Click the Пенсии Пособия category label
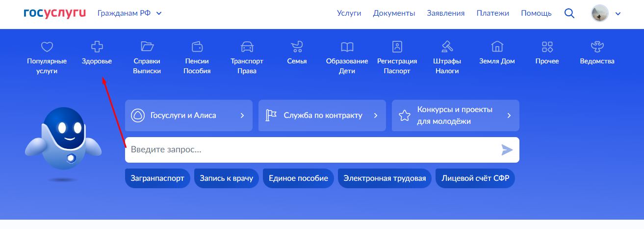Screen dimensions: 644x229 (197, 66)
